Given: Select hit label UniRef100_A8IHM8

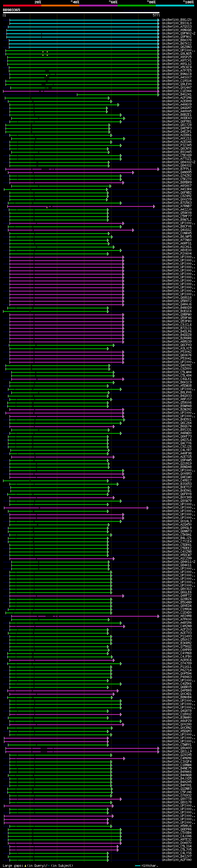Looking at the screenshot, I should point(177,616).
